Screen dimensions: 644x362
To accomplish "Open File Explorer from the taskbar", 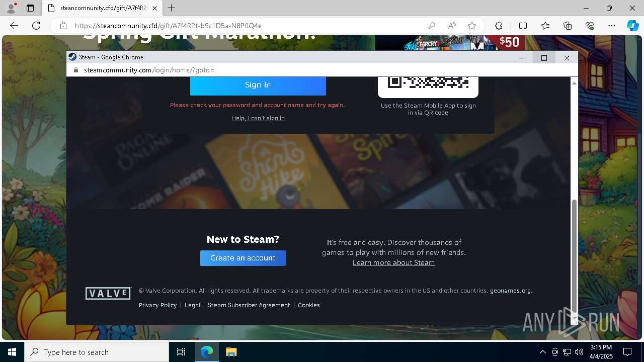I will click(231, 352).
